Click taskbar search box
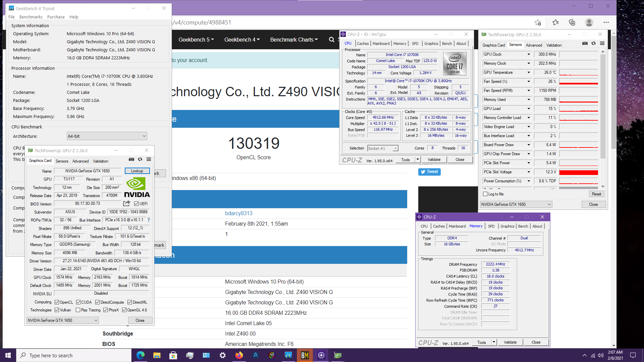Screen dimensions: 644x362 click(74, 355)
